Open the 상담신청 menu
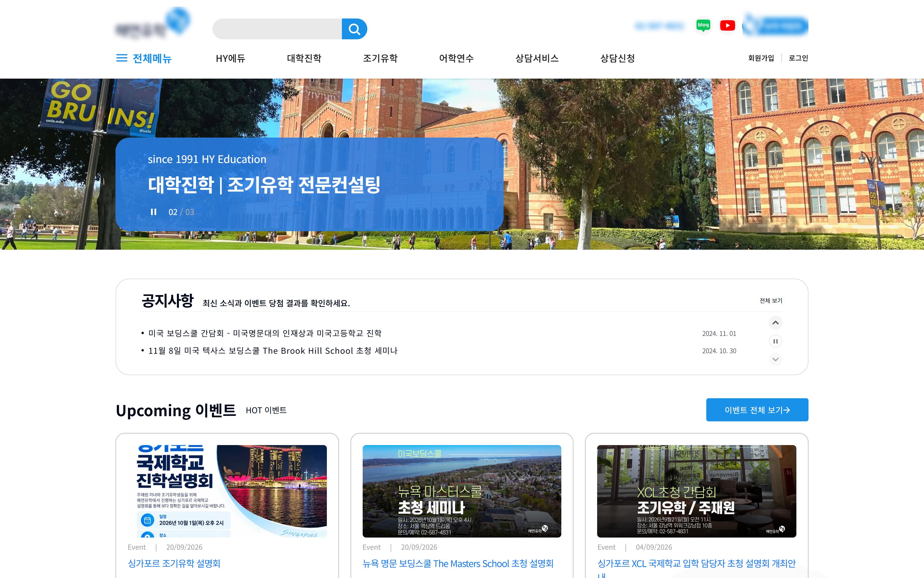 [x=617, y=58]
